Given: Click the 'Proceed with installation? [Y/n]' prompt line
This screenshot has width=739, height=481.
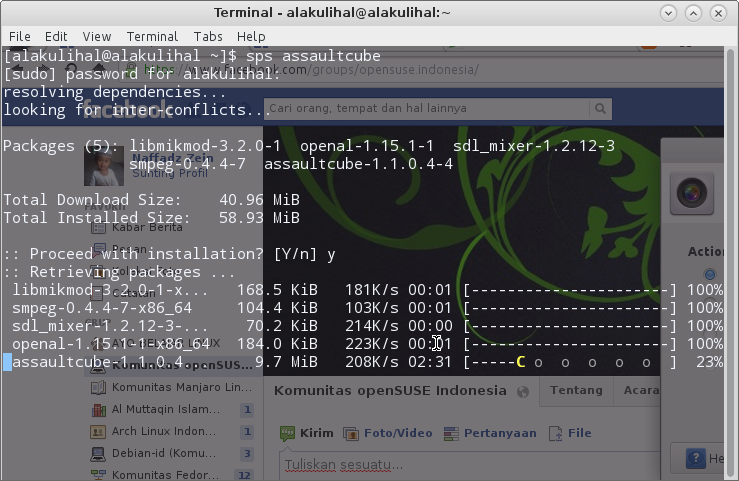Looking at the screenshot, I should point(169,254).
